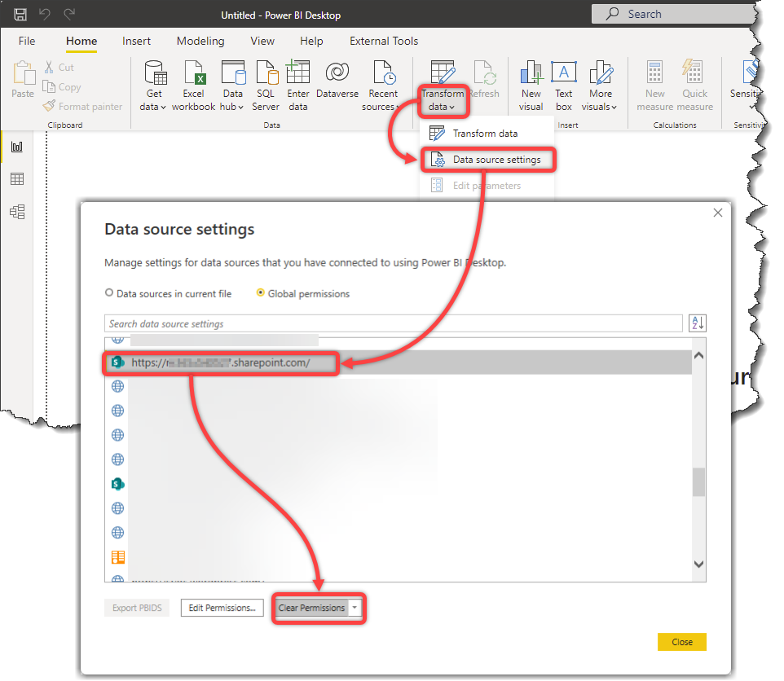Choose Edit parameters menu entry
Viewport: 784px width, 681px height.
(x=487, y=186)
